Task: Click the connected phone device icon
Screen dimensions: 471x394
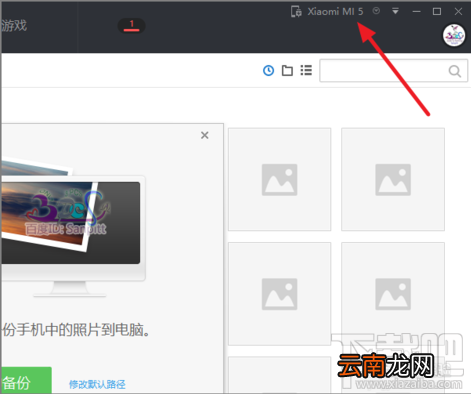Action: (296, 11)
